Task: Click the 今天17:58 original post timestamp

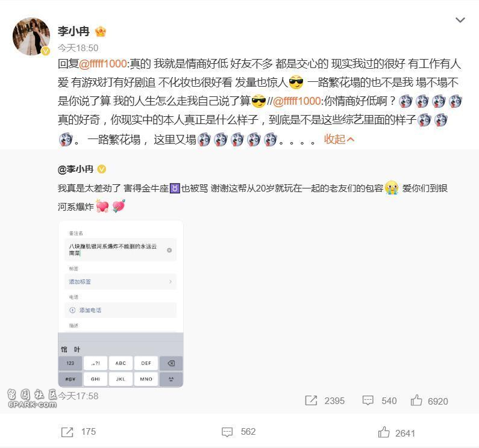Action: pyautogui.click(x=78, y=396)
